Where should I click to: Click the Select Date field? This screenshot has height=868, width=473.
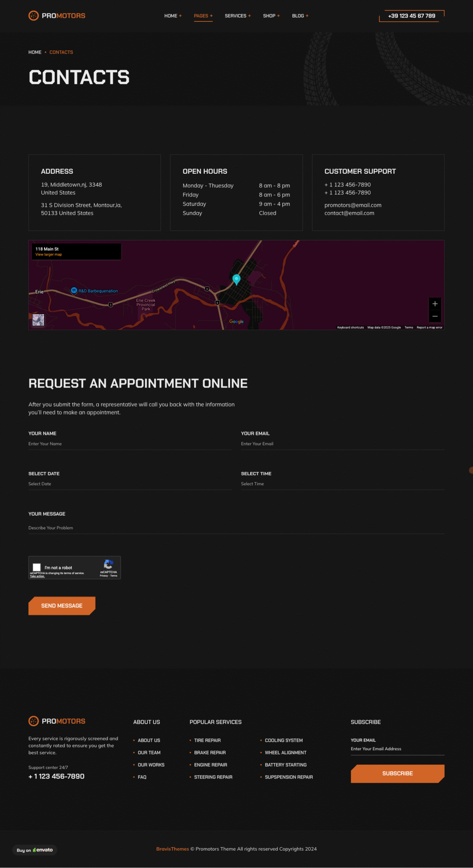[x=130, y=484]
